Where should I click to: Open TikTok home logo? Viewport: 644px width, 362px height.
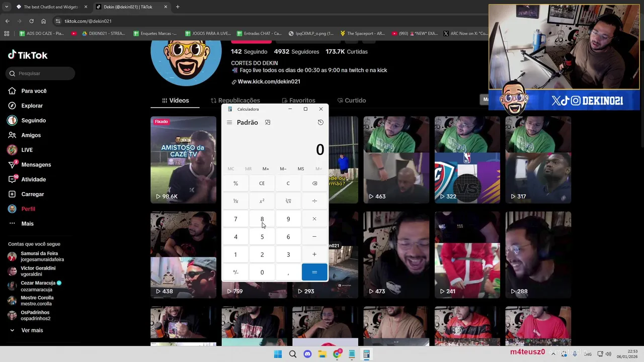[28, 55]
